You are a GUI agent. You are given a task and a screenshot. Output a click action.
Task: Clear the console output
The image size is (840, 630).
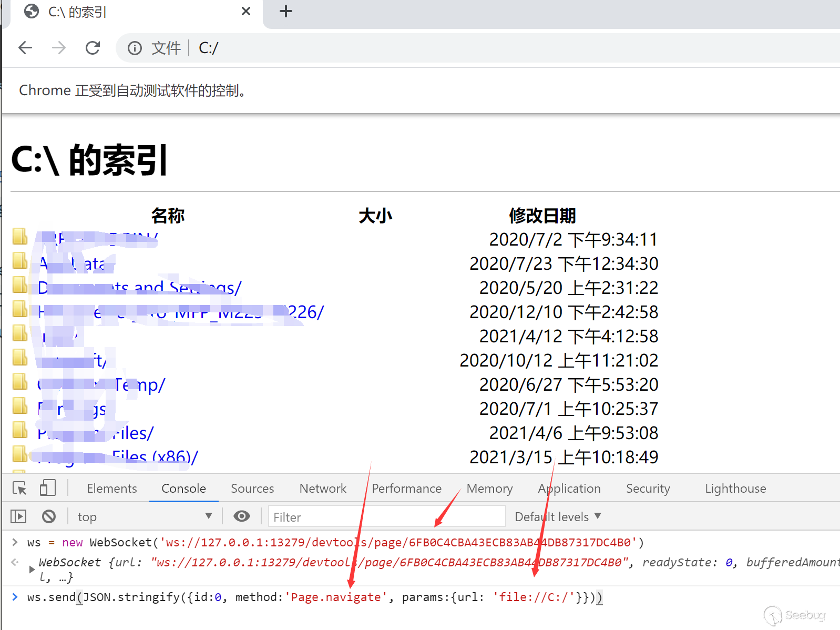[x=49, y=516]
